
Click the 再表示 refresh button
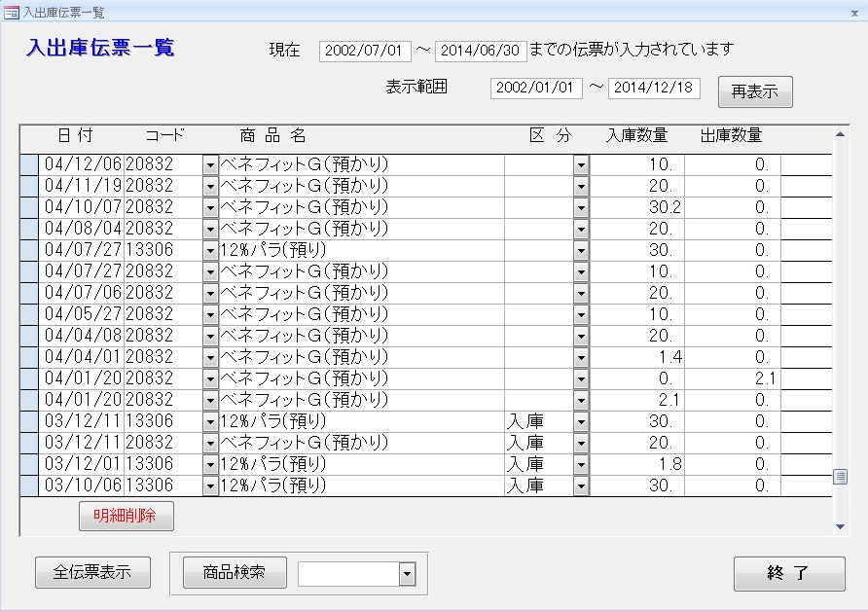pyautogui.click(x=755, y=91)
